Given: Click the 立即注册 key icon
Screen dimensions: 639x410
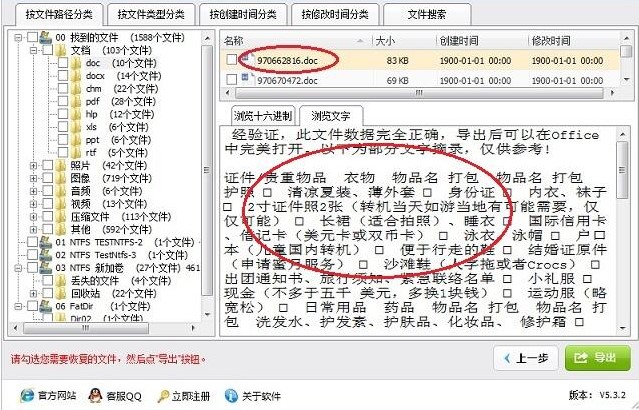Looking at the screenshot, I should [163, 396].
